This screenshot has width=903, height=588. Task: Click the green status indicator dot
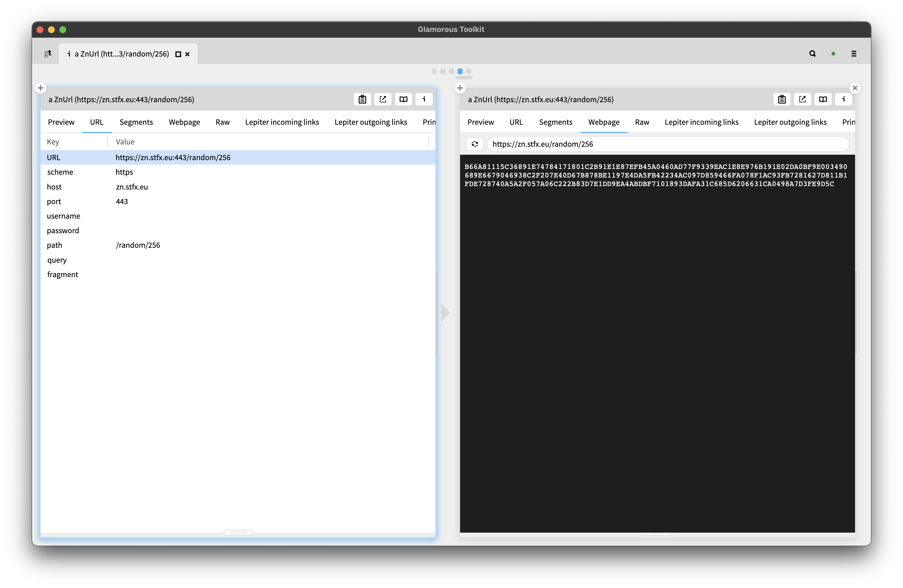pyautogui.click(x=833, y=54)
